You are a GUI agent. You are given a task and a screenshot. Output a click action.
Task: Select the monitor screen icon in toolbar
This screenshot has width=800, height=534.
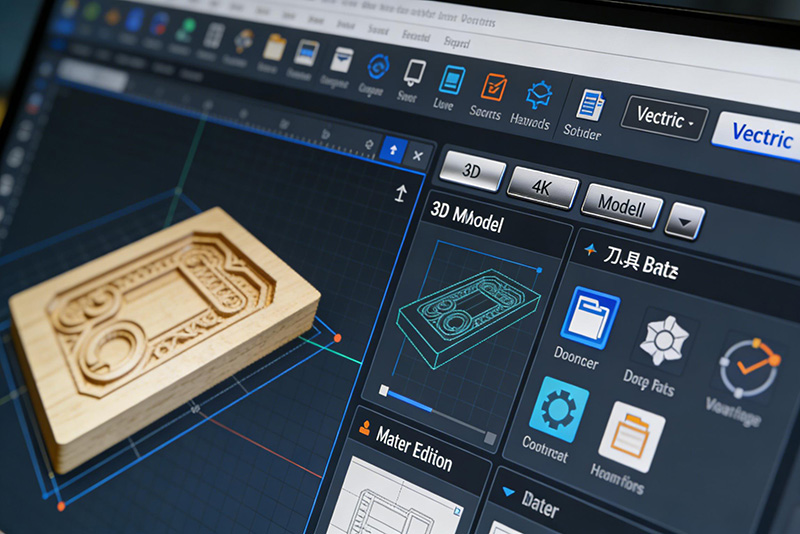[x=307, y=54]
